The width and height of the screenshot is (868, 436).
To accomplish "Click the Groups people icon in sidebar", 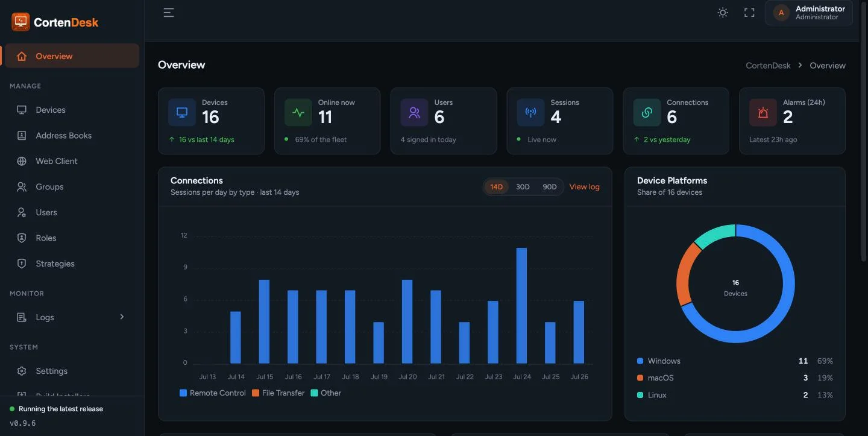I will tap(22, 187).
